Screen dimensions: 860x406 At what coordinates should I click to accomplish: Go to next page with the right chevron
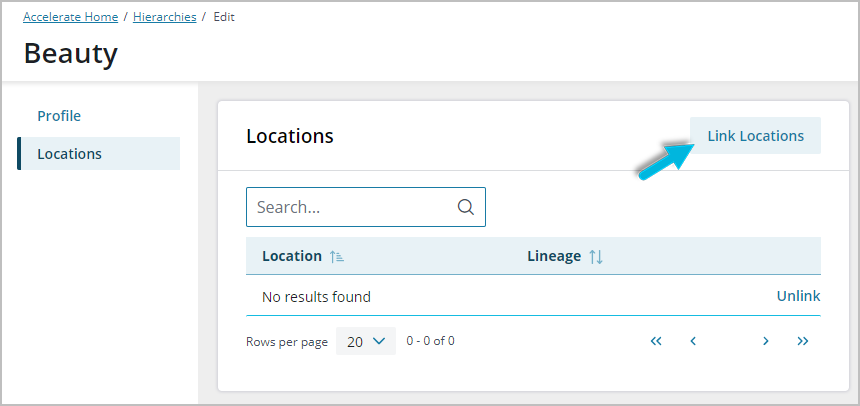(x=766, y=341)
